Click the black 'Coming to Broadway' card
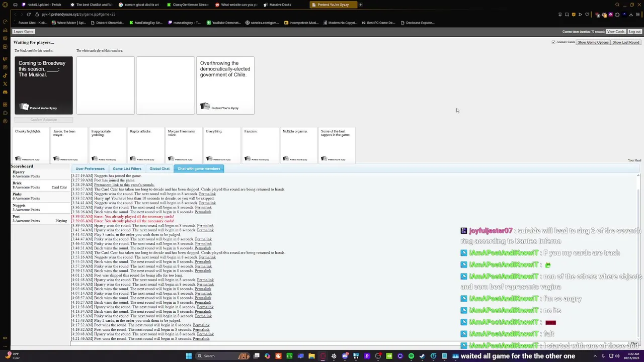Screen dimensions: 644x362 [44, 85]
